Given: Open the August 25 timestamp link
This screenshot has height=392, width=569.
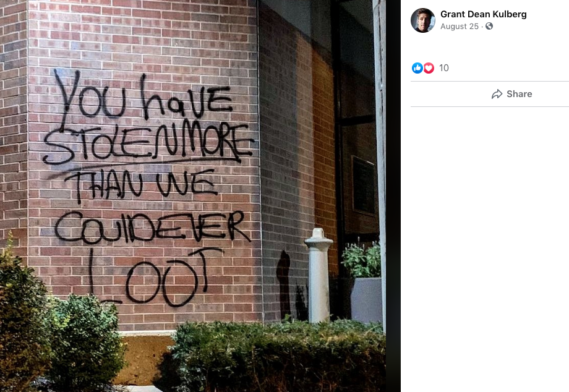Looking at the screenshot, I should [459, 27].
